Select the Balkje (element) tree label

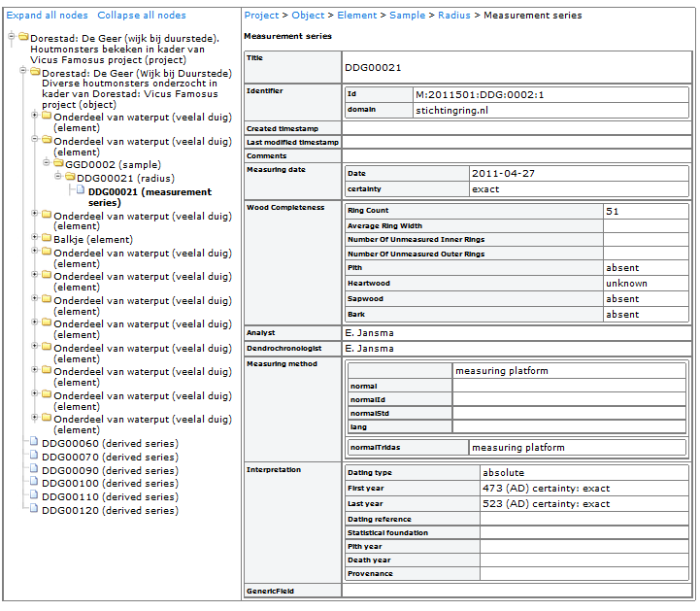pos(93,239)
